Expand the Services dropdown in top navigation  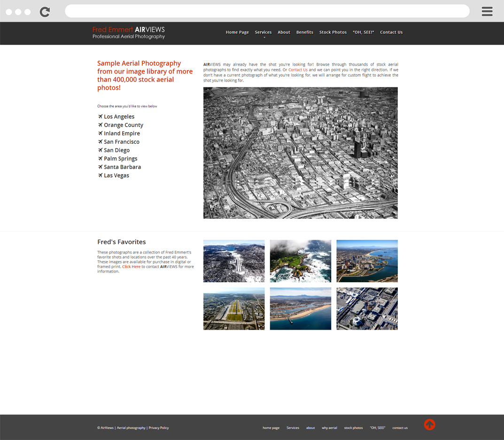[263, 32]
